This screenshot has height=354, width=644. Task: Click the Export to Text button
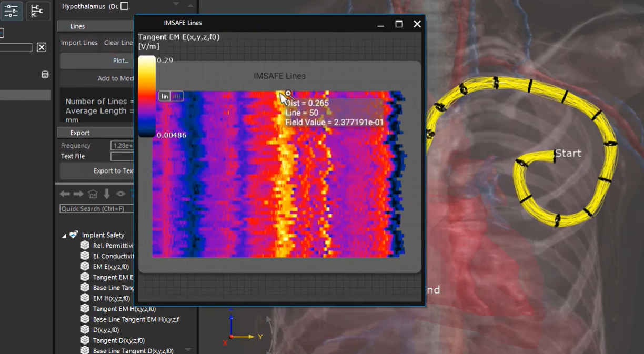point(97,171)
